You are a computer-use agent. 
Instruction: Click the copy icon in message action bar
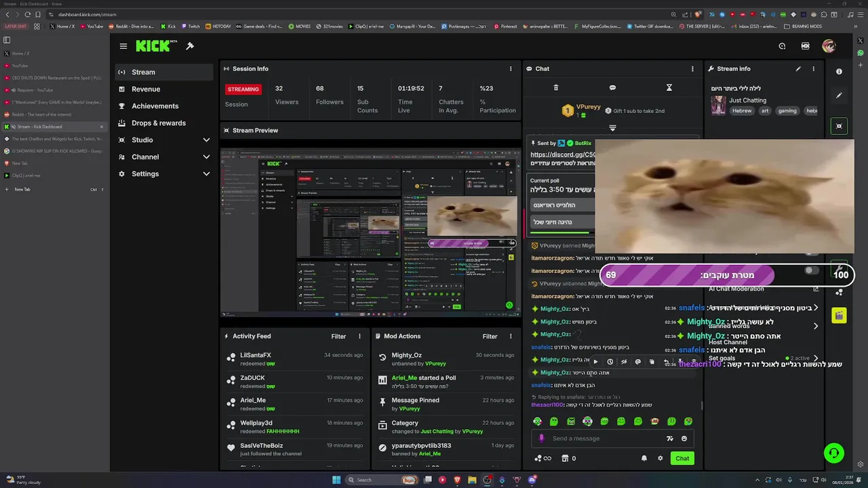pyautogui.click(x=652, y=362)
